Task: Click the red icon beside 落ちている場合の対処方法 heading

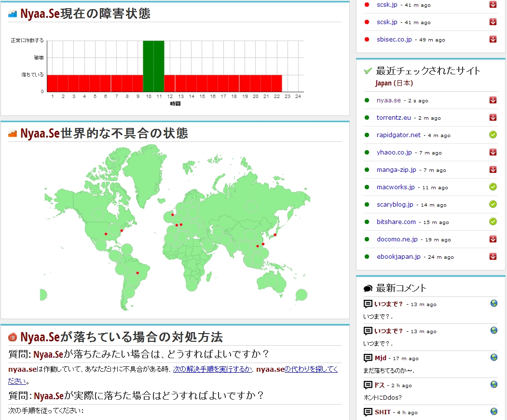Action: coord(13,337)
